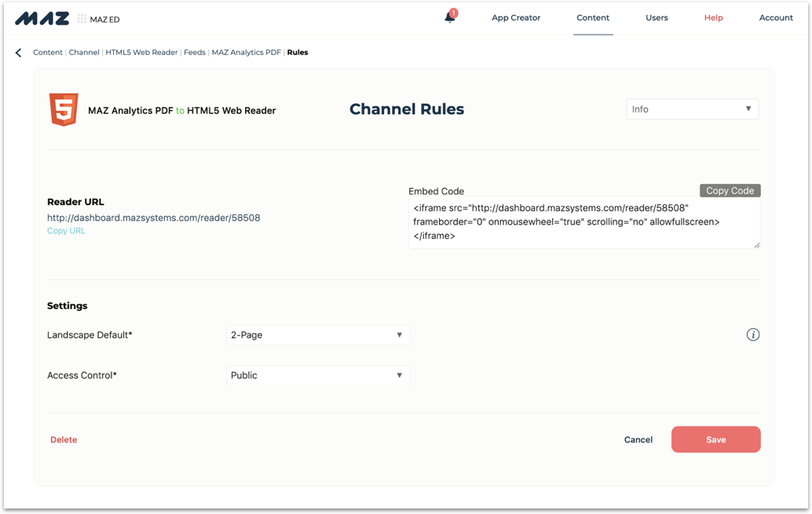
Task: Click inside the Embed Code text area
Action: 584,222
